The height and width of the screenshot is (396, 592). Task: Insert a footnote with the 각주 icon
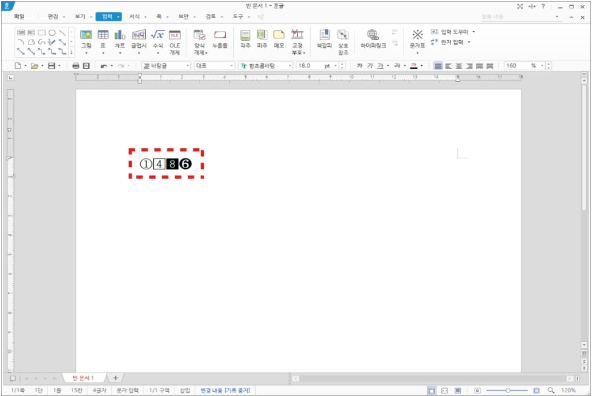[x=245, y=40]
